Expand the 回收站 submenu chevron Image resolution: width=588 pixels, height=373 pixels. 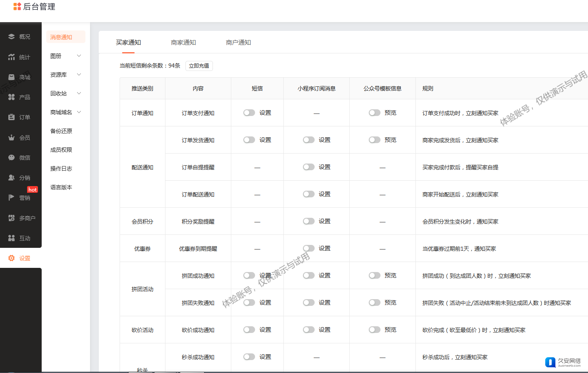click(x=79, y=93)
